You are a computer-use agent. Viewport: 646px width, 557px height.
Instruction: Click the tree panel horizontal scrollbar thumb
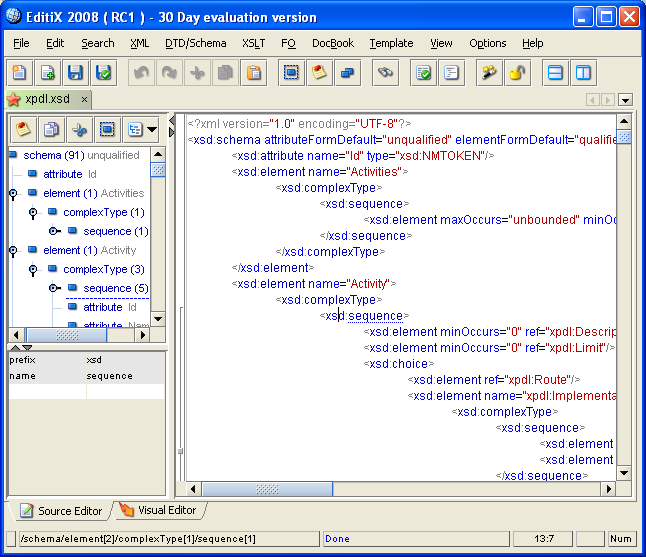coord(67,335)
